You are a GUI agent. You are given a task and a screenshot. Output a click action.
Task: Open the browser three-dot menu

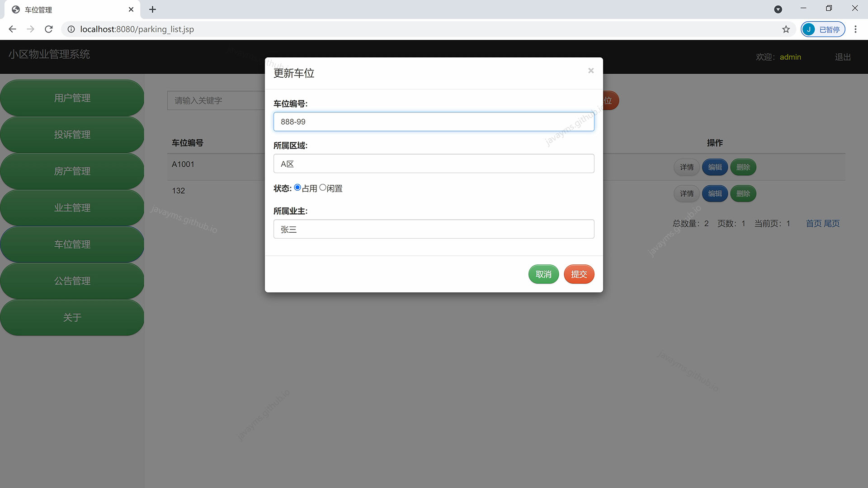click(855, 29)
